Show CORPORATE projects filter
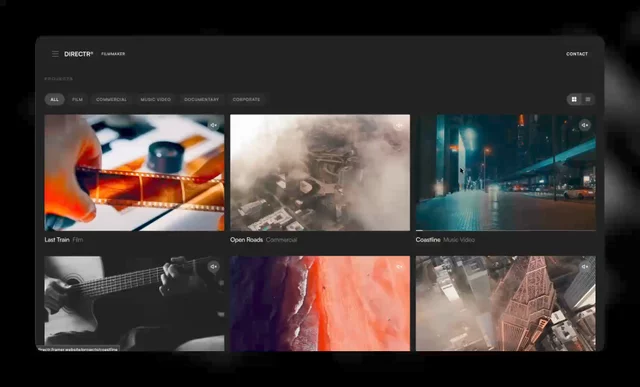 click(246, 100)
